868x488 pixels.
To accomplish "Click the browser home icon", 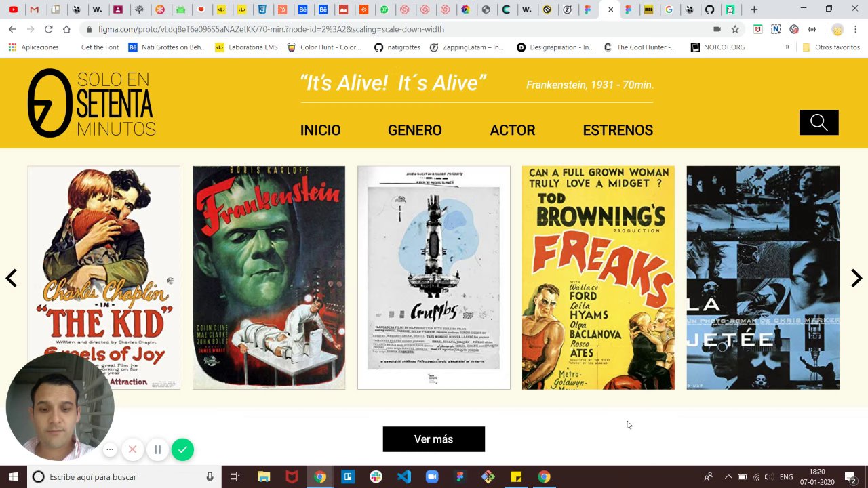I will coord(66,29).
